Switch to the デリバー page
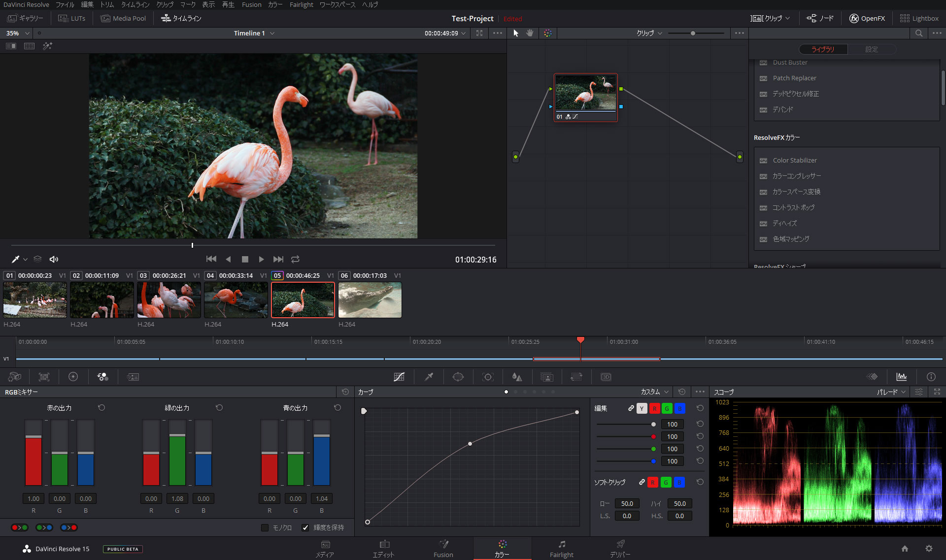The height and width of the screenshot is (560, 946). point(620,549)
